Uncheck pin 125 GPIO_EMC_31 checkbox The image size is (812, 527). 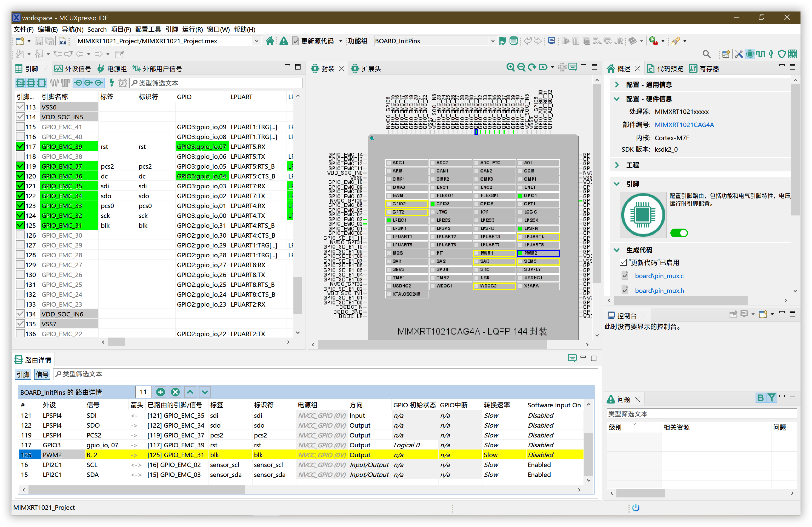tap(20, 225)
